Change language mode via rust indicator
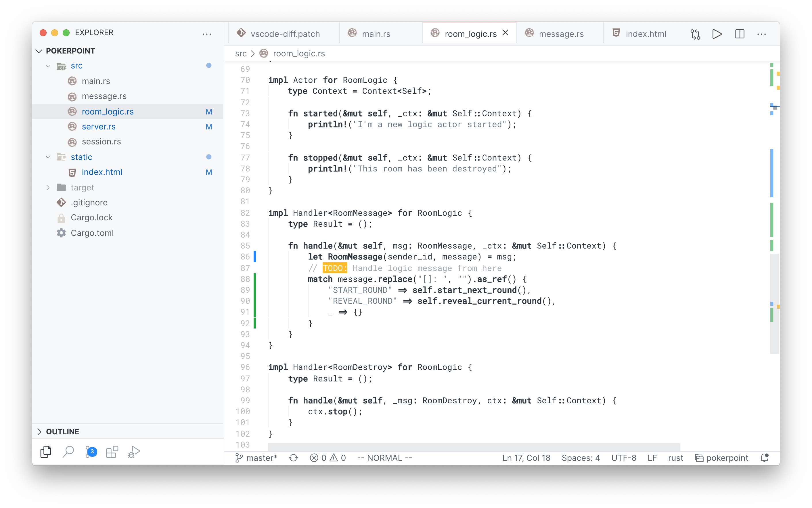 (x=675, y=458)
